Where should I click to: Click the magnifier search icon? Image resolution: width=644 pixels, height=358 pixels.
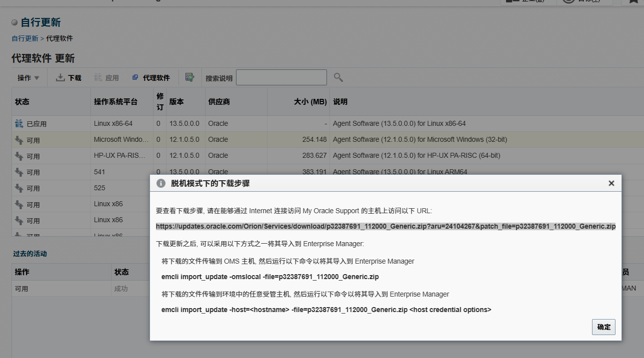click(x=338, y=77)
